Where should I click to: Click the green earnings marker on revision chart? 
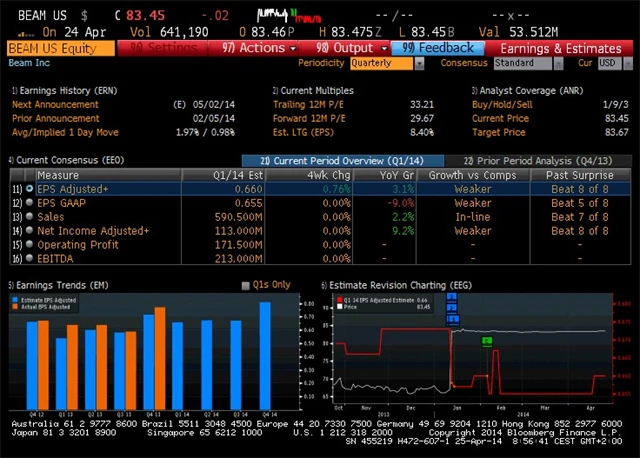(487, 341)
